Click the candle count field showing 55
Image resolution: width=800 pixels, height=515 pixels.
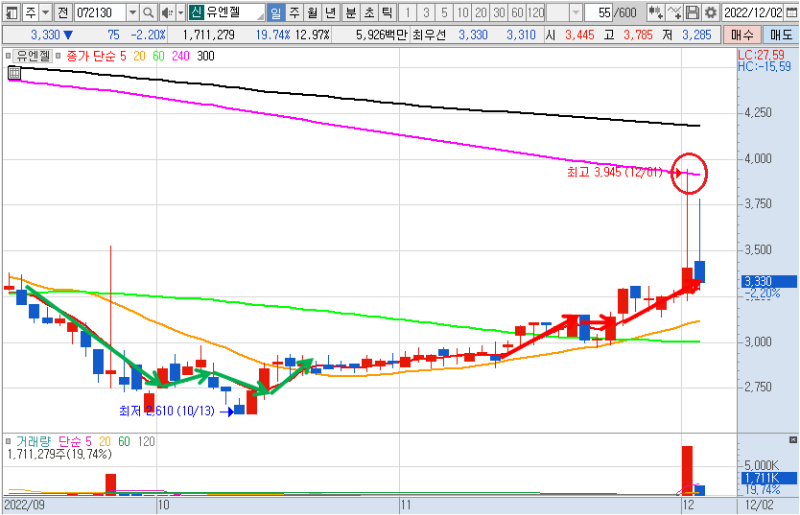(x=598, y=12)
